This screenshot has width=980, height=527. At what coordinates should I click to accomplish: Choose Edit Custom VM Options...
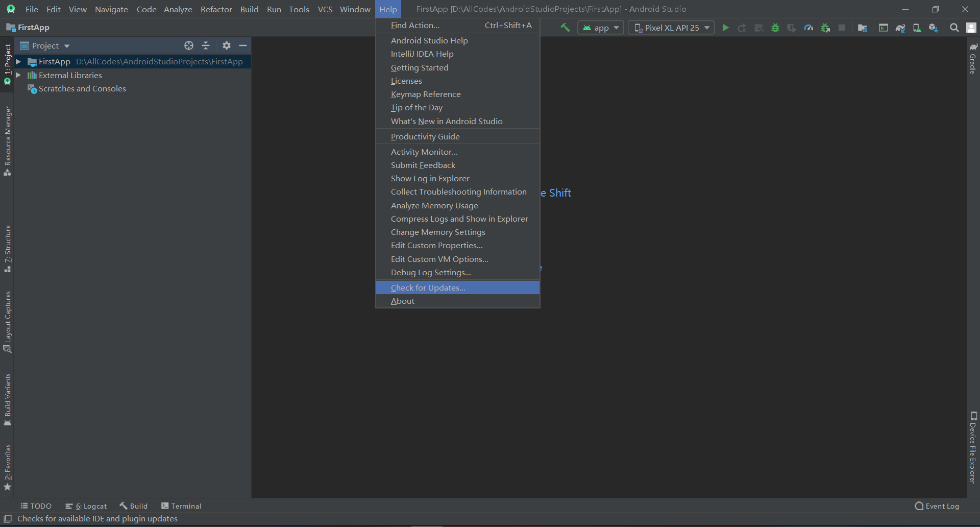(x=457, y=259)
